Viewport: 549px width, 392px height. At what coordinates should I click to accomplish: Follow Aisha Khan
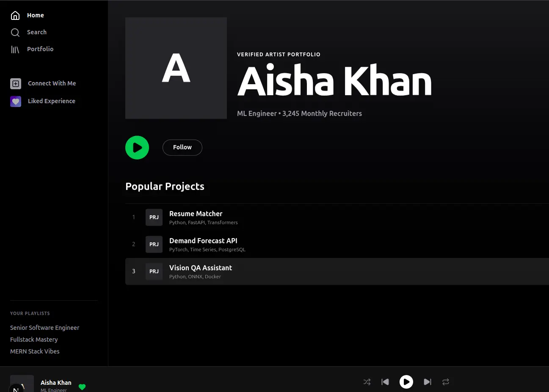[182, 148]
